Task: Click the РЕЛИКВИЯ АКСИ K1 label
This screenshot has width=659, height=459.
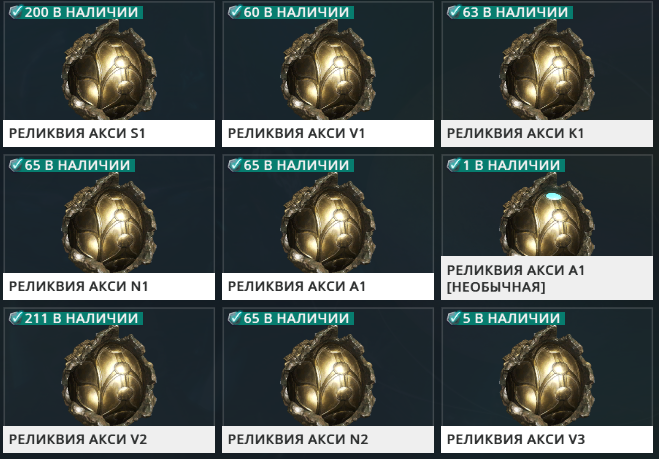Action: tap(515, 133)
